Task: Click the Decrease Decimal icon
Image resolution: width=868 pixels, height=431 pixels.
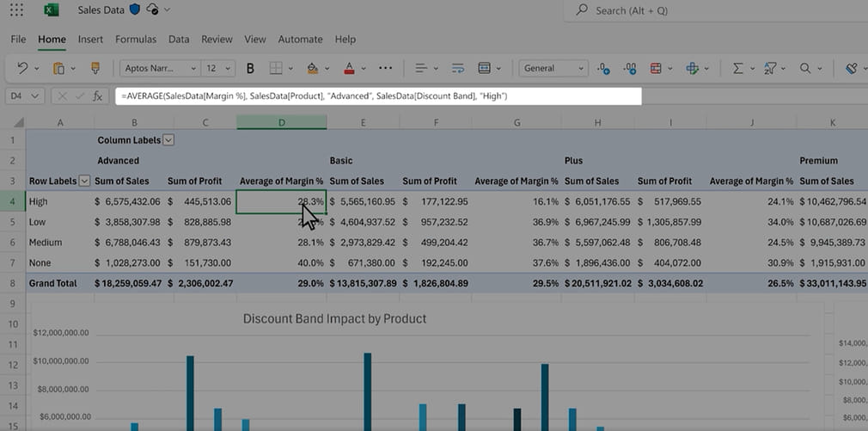Action: [x=630, y=68]
